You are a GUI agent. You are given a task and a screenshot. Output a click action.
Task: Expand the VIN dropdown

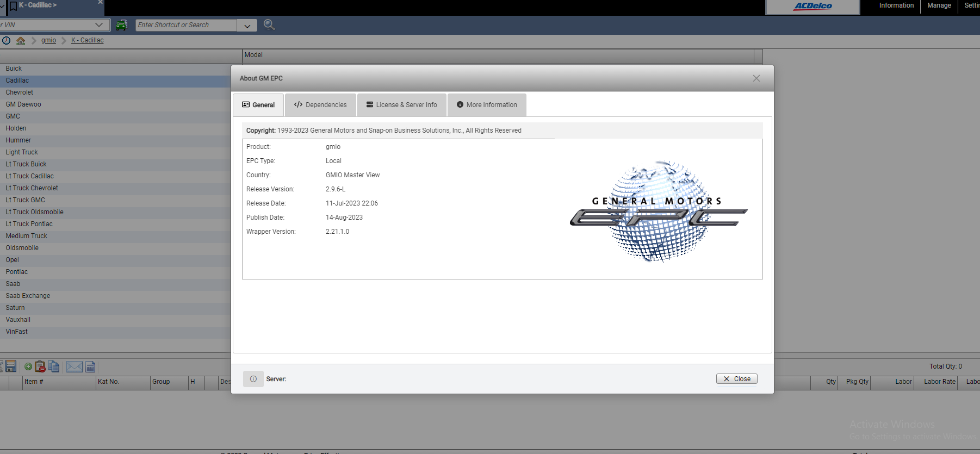[x=98, y=25]
